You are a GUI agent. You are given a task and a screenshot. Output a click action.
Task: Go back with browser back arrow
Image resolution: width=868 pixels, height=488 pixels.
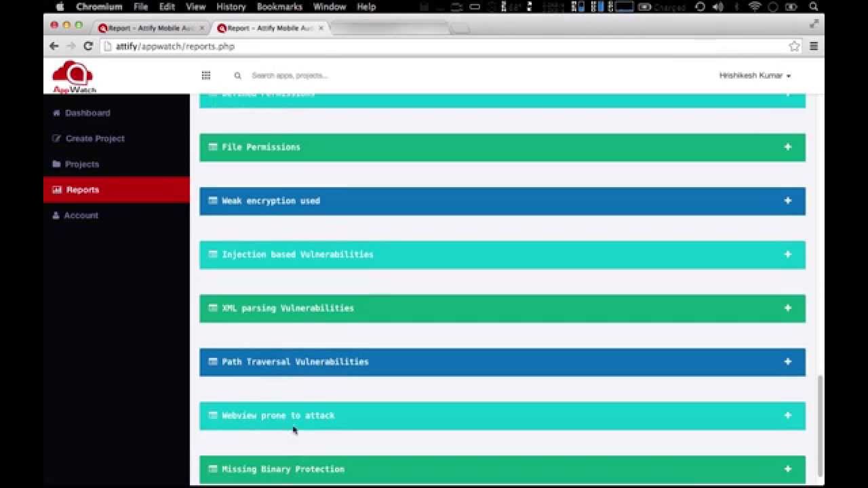[54, 46]
